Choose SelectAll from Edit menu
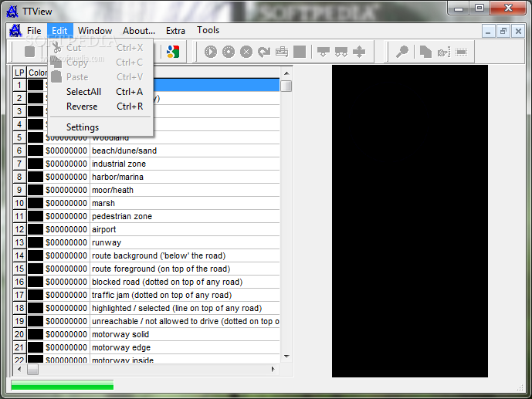 (x=100, y=92)
